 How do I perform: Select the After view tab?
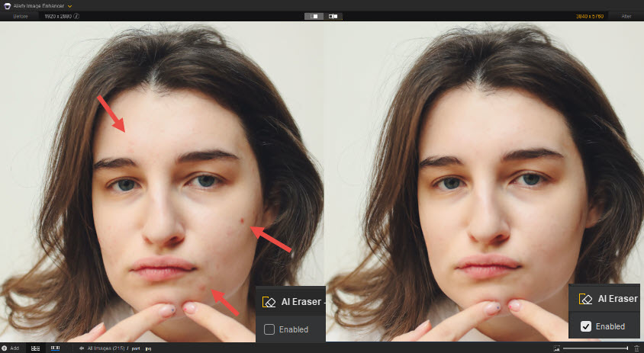click(626, 17)
